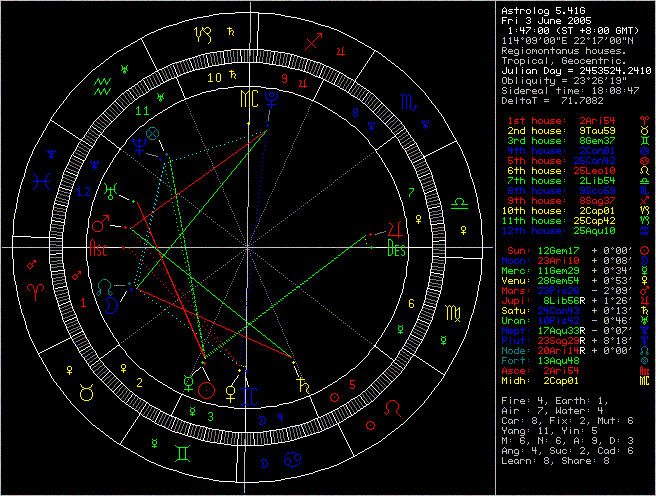Select the red Sun glyph in the chart wheel
The width and height of the screenshot is (656, 496).
click(206, 388)
